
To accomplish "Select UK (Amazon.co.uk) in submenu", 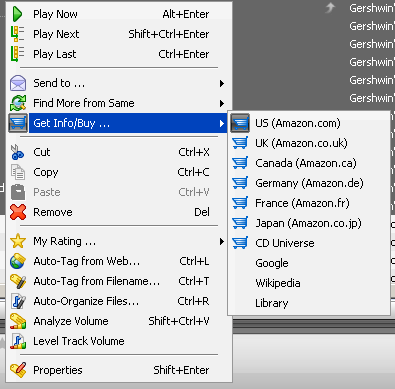I will (309, 143).
